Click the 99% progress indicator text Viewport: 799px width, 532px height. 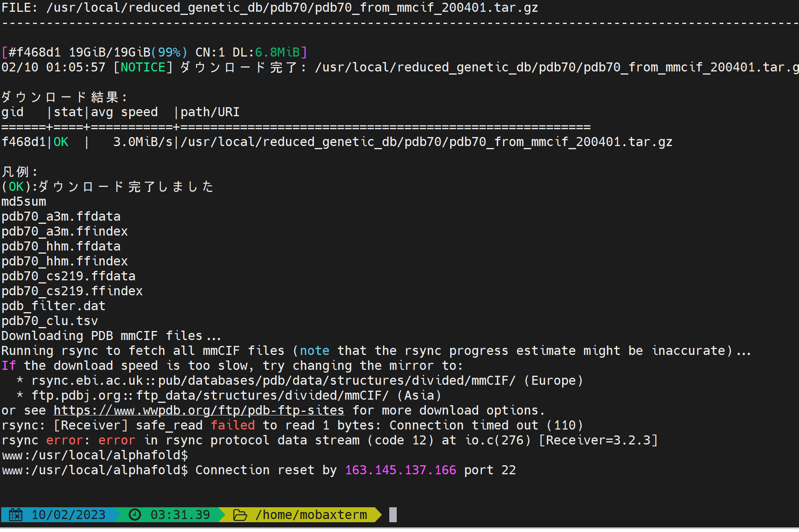pyautogui.click(x=169, y=52)
